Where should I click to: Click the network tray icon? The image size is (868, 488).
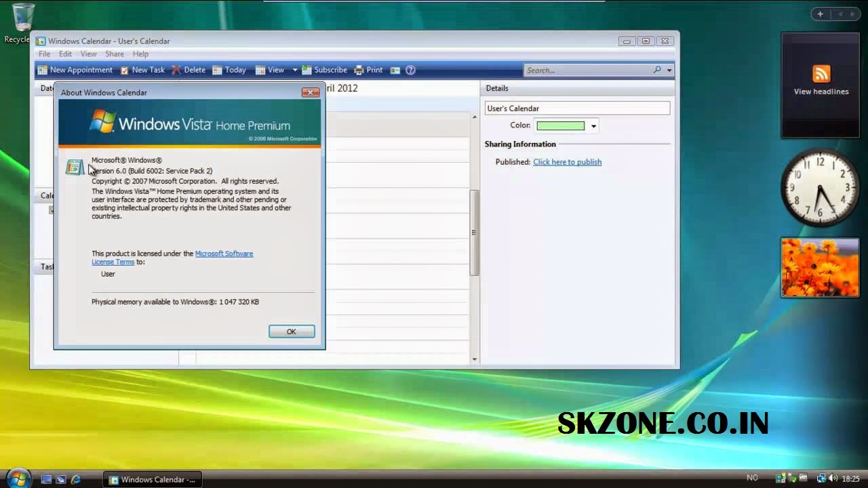point(822,479)
